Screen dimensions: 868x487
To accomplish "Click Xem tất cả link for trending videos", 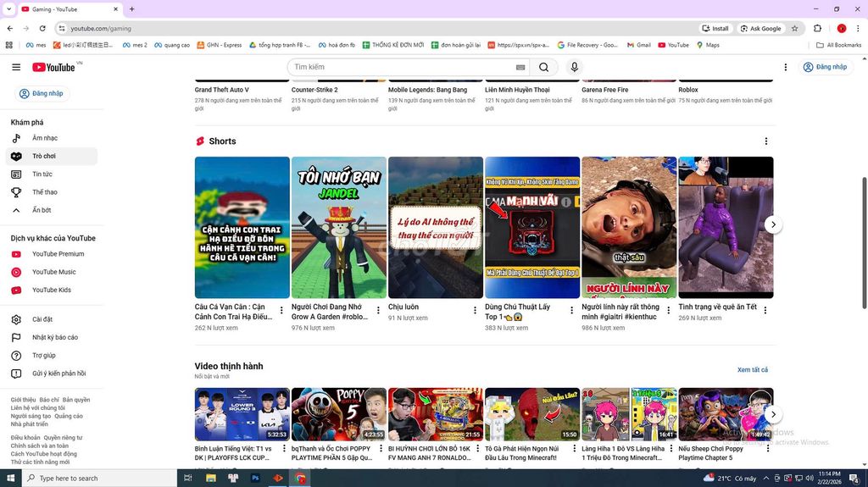I will pos(752,370).
